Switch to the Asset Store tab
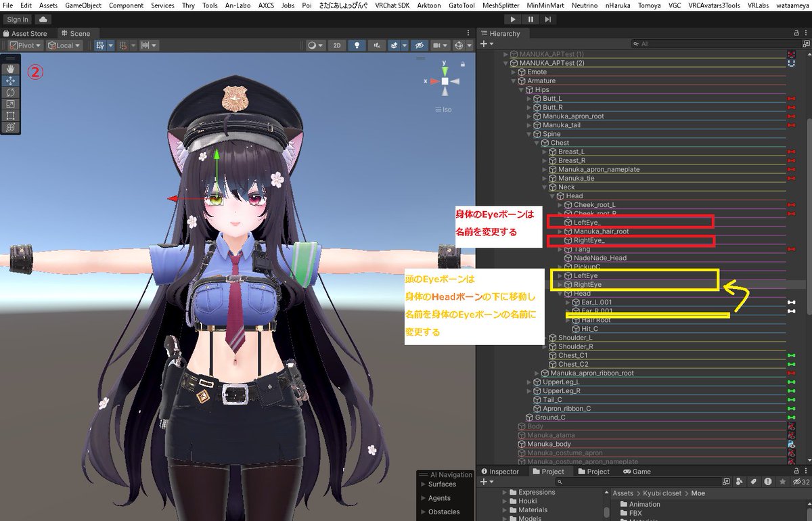Image resolution: width=812 pixels, height=521 pixels. click(26, 33)
